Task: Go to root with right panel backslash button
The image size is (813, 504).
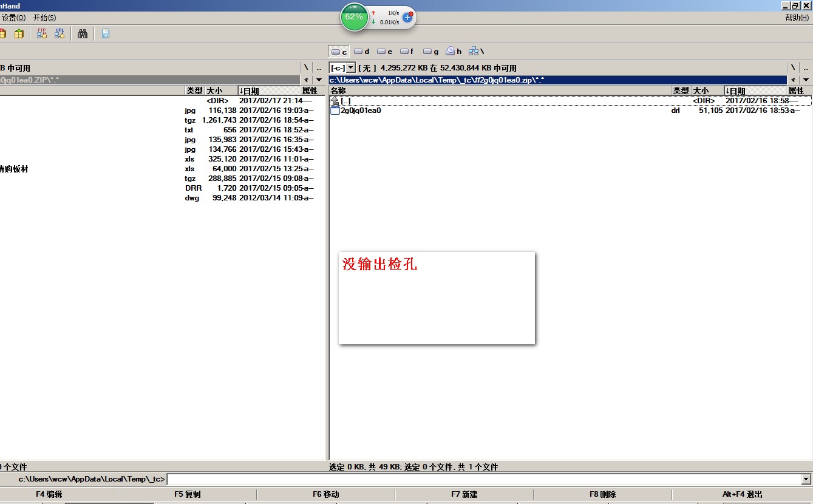Action: tap(792, 67)
